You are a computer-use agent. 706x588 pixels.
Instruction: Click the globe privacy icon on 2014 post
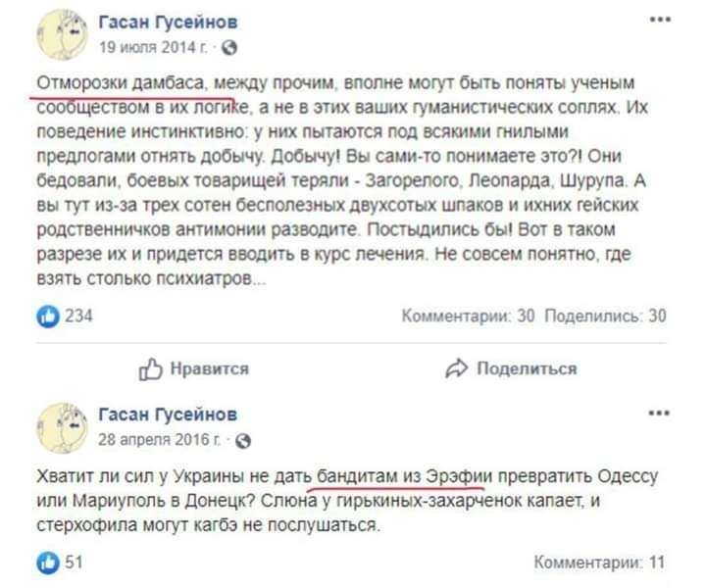pyautogui.click(x=229, y=48)
